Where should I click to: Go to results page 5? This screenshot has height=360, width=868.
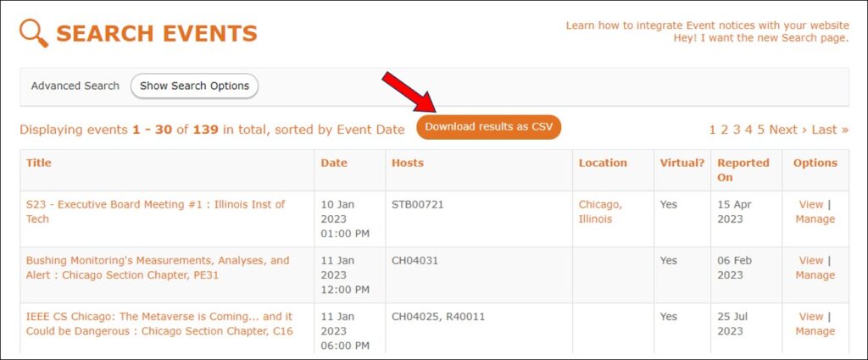761,130
